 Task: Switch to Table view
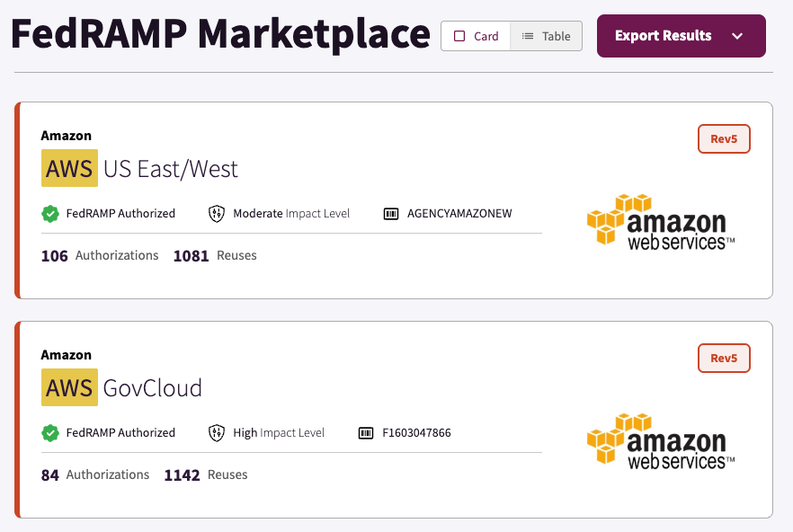pyautogui.click(x=546, y=36)
